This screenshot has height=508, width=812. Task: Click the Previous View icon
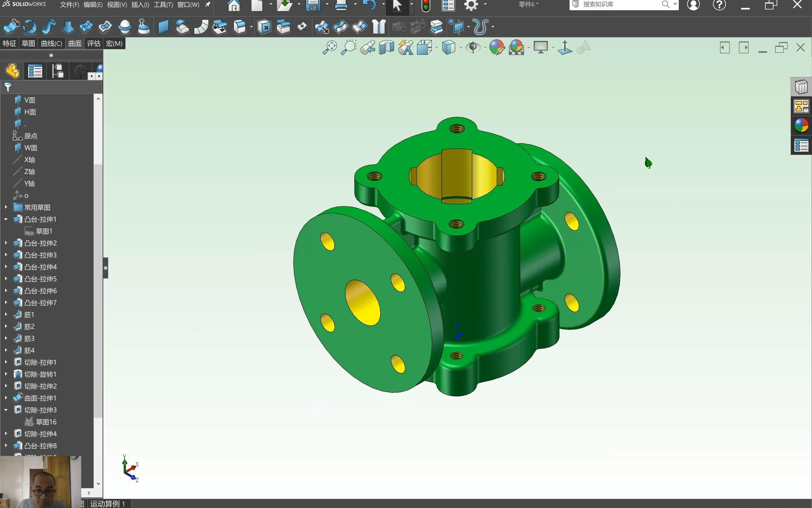pos(368,47)
